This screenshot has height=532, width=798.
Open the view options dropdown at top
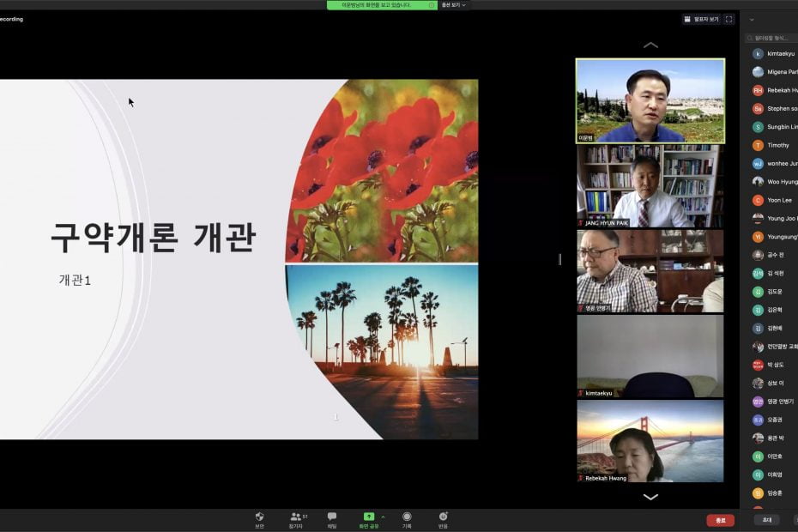[x=454, y=5]
